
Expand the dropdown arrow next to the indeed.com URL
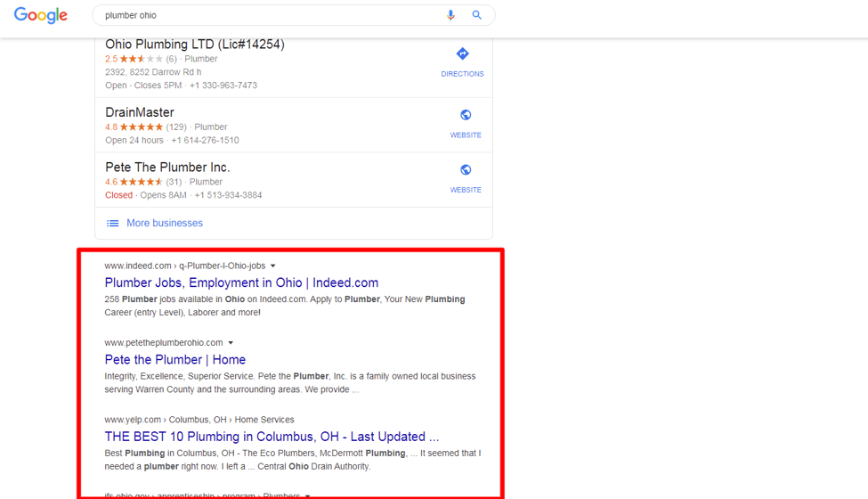point(273,266)
